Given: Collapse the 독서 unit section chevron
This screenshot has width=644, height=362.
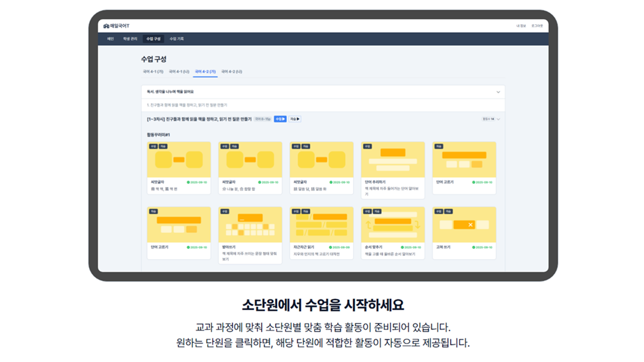Looking at the screenshot, I should pos(498,92).
